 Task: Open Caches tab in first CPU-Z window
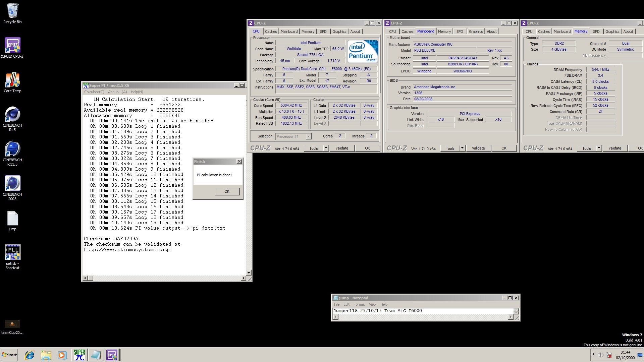pos(271,32)
